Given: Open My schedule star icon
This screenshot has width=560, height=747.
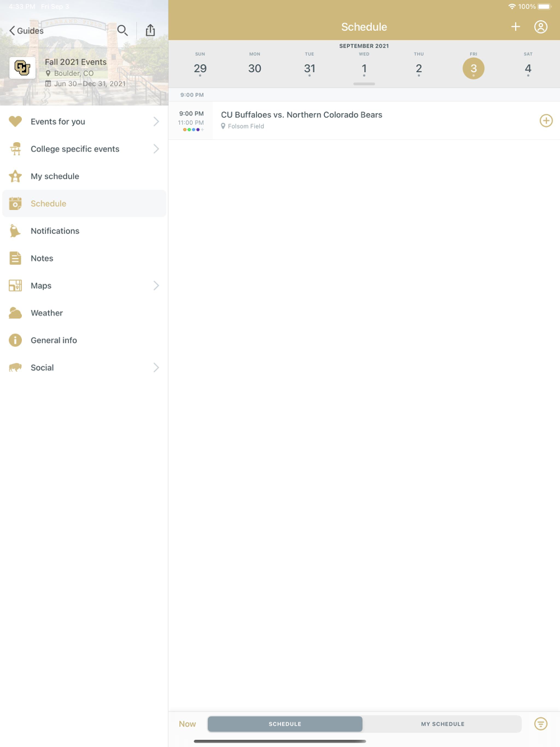Looking at the screenshot, I should 15,176.
